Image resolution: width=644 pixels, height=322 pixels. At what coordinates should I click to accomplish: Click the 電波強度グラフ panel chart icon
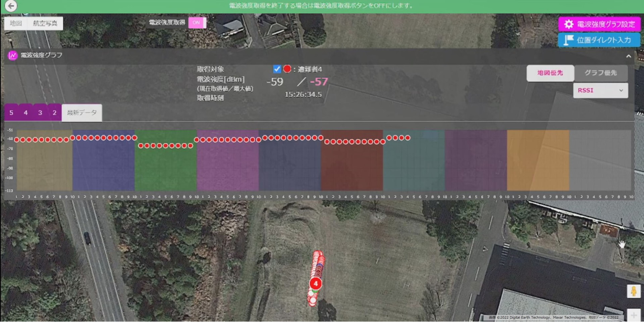point(12,55)
